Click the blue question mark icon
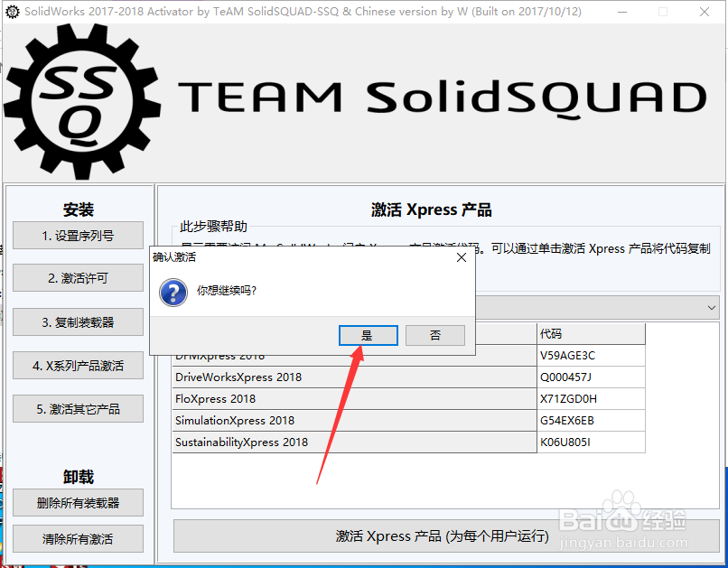Image resolution: width=728 pixels, height=568 pixels. pyautogui.click(x=173, y=293)
